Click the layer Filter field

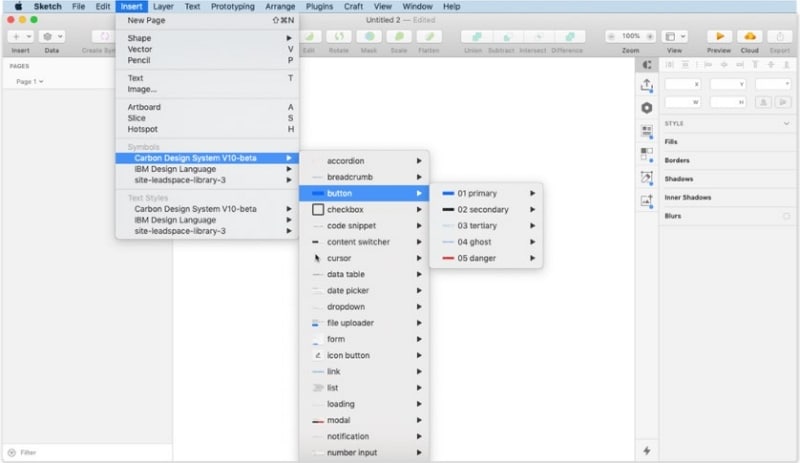point(87,452)
